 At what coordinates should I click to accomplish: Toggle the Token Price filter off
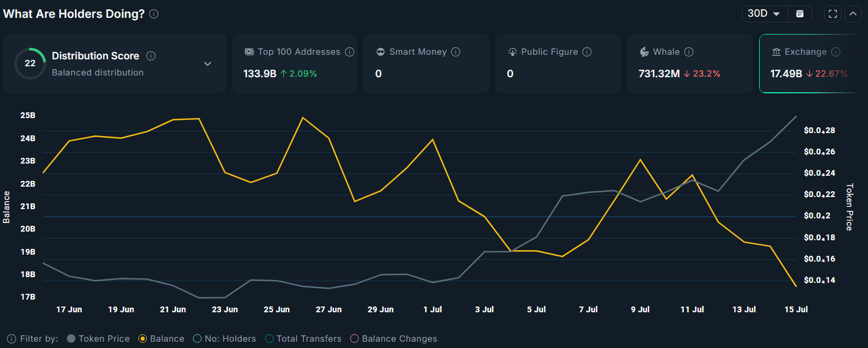[71, 339]
